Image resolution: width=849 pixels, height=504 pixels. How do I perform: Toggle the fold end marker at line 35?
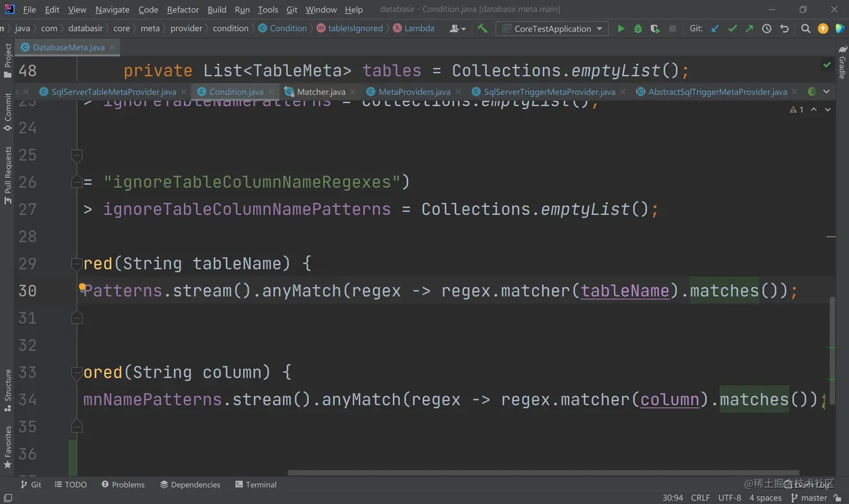tap(77, 427)
